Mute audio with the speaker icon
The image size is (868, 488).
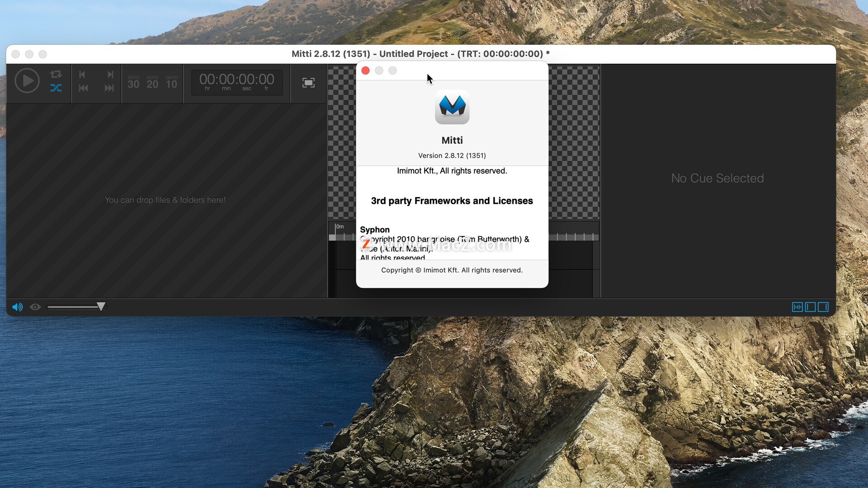coord(18,307)
